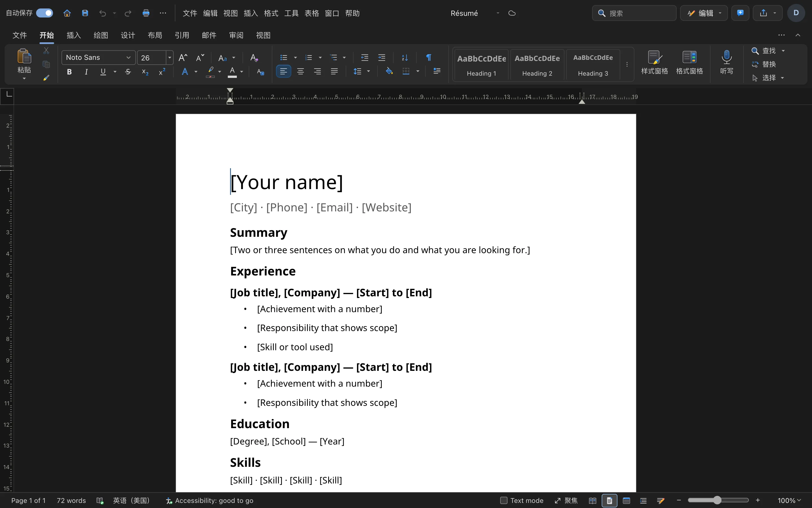Apply the Heading 1 style
This screenshot has width=812, height=508.
click(x=482, y=65)
